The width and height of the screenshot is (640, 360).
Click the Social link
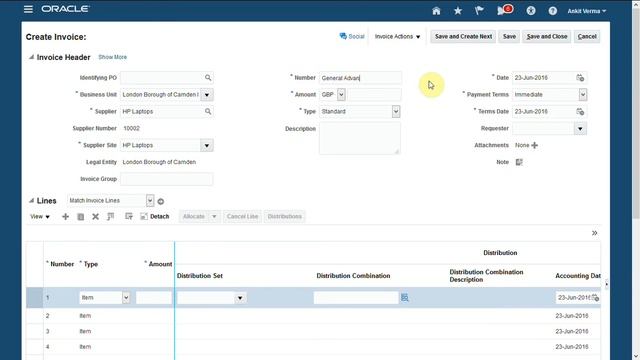(x=352, y=36)
